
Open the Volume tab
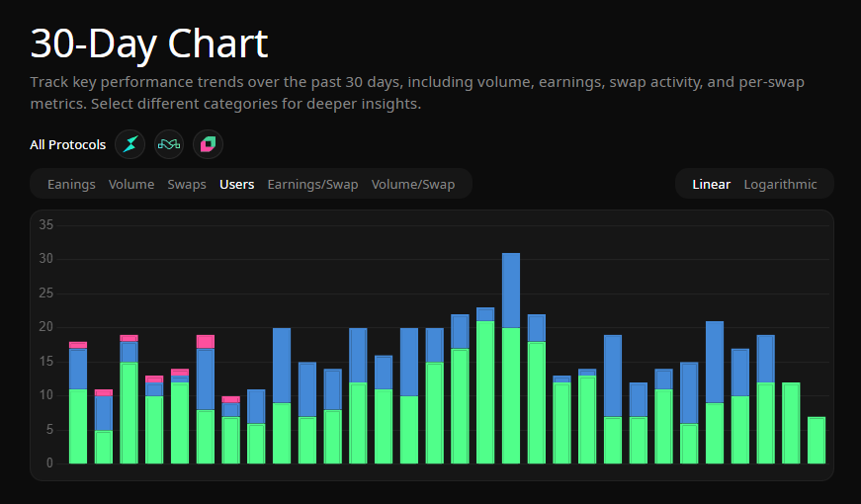pos(131,185)
